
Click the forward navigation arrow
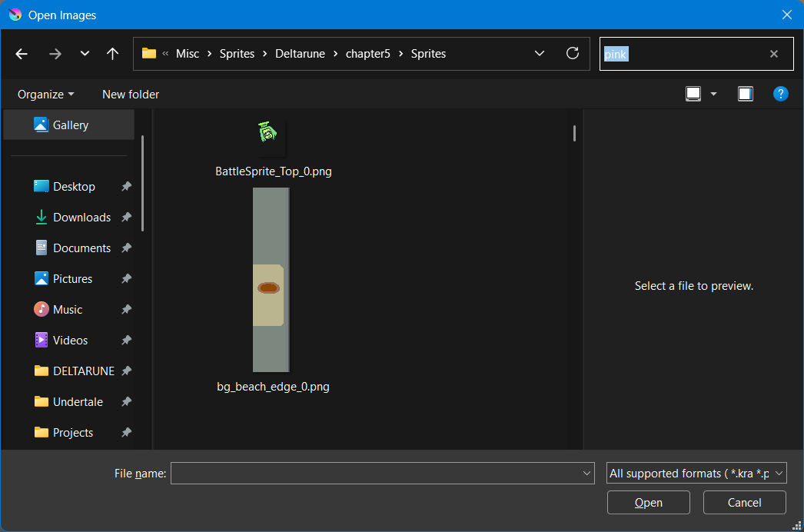point(55,54)
